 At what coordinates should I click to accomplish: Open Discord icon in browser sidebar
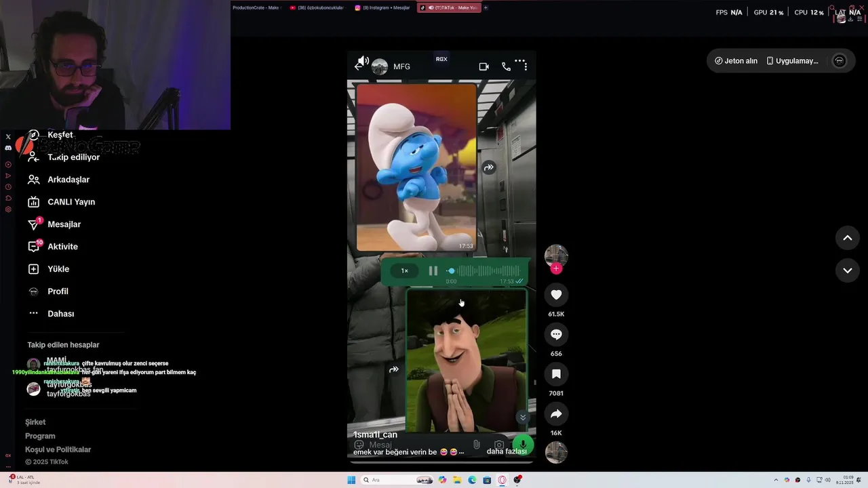(8, 148)
